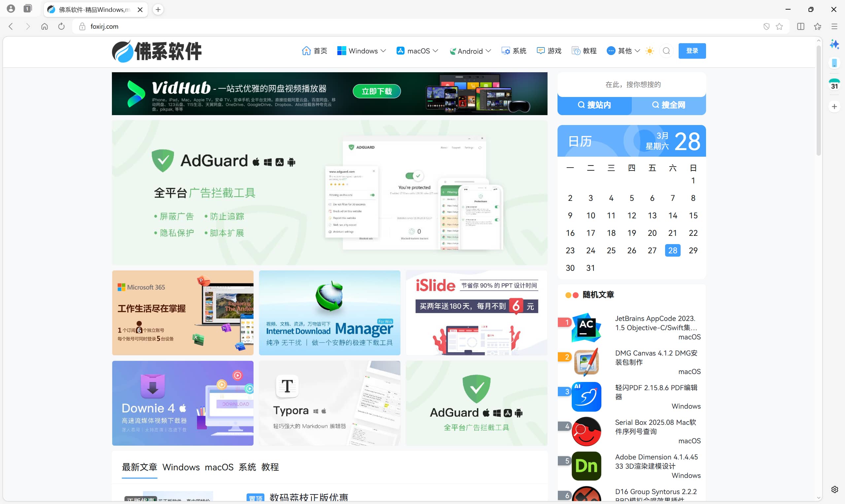Switch to the 系统 articles tab
The width and height of the screenshot is (845, 504).
click(247, 467)
